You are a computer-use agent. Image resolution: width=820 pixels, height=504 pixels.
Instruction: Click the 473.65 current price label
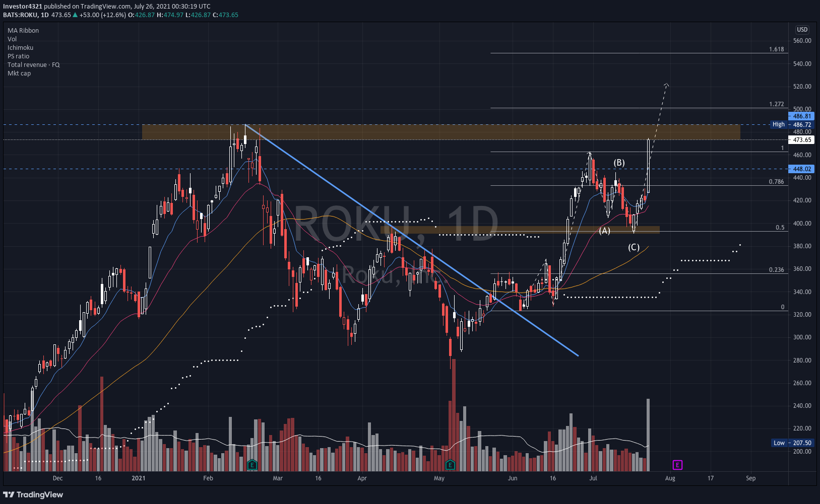(x=801, y=140)
